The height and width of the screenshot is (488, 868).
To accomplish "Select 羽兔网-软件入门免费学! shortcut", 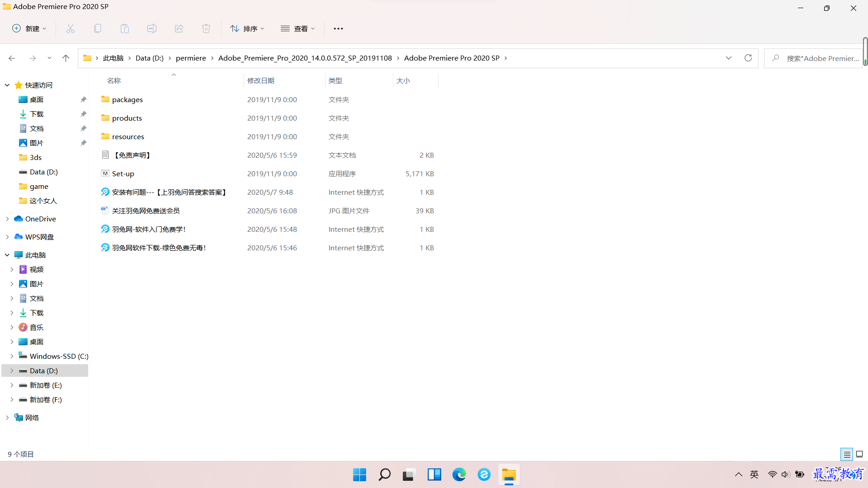I will coord(149,229).
